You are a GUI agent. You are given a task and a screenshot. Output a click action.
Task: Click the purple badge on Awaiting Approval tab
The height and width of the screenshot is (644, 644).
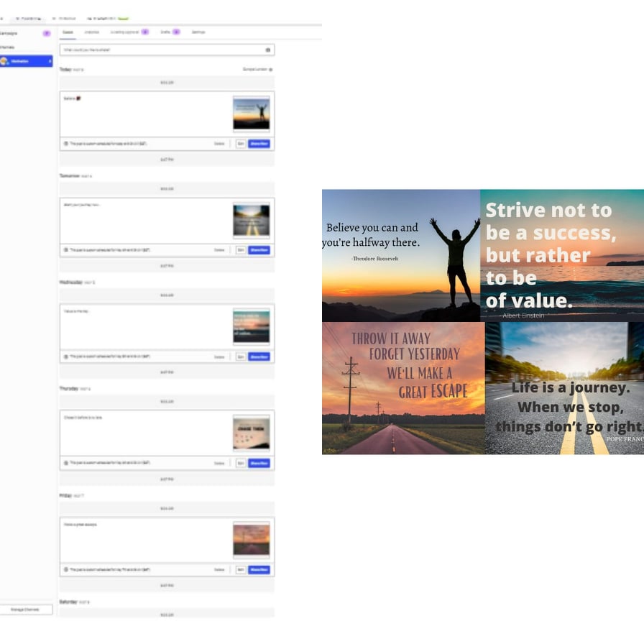(145, 32)
